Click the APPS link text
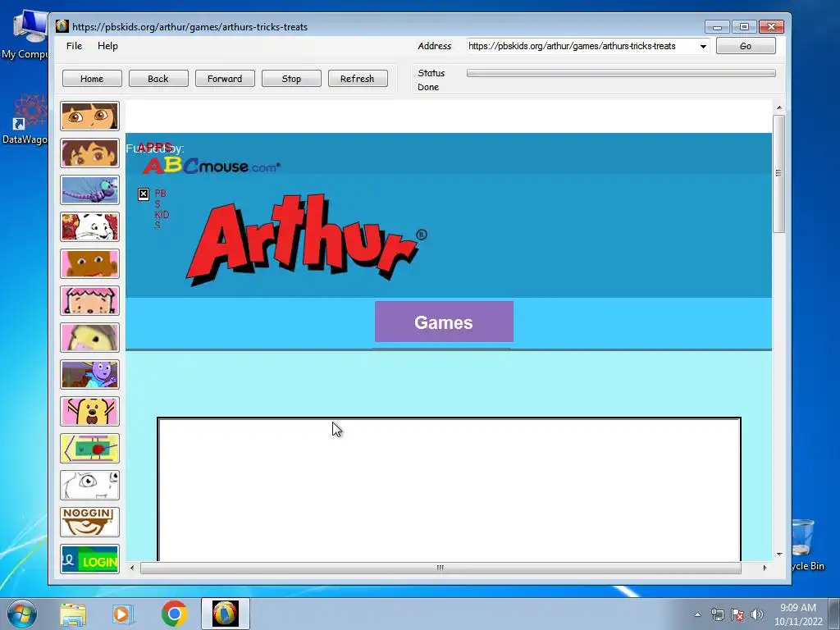The width and height of the screenshot is (840, 630). [x=155, y=148]
